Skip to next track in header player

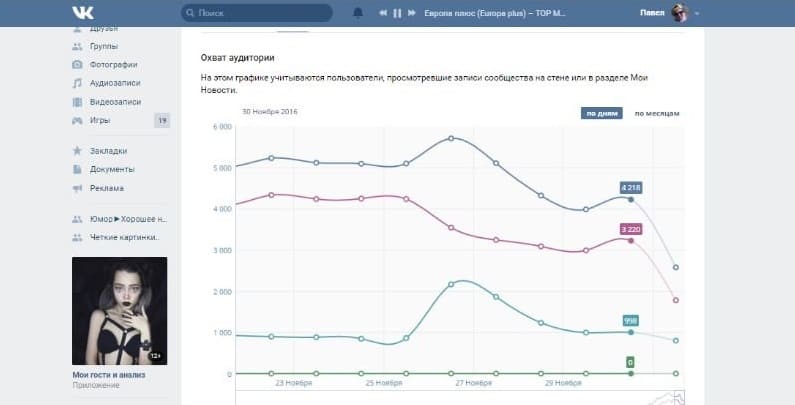(x=411, y=13)
